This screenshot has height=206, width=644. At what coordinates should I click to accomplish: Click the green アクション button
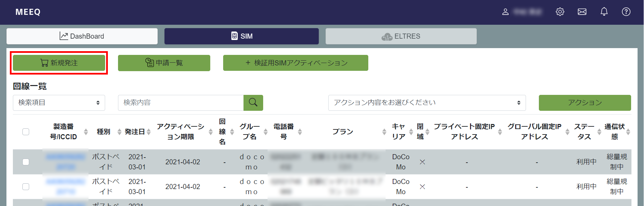pyautogui.click(x=585, y=103)
